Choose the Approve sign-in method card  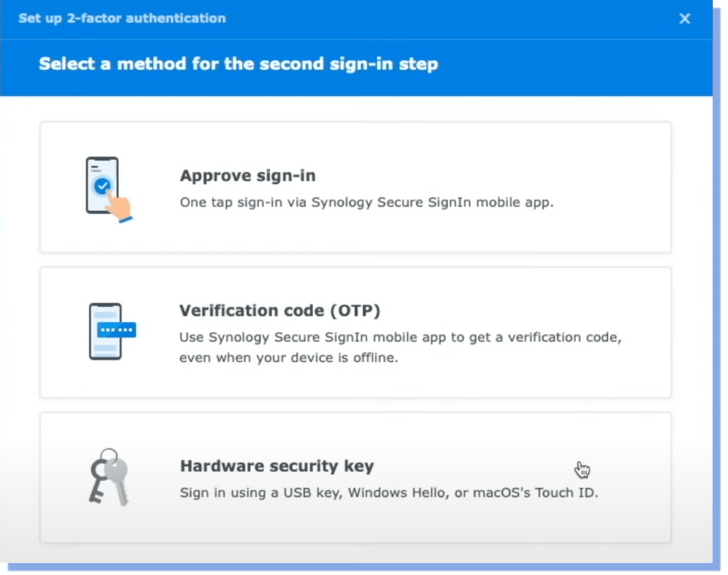tap(356, 187)
